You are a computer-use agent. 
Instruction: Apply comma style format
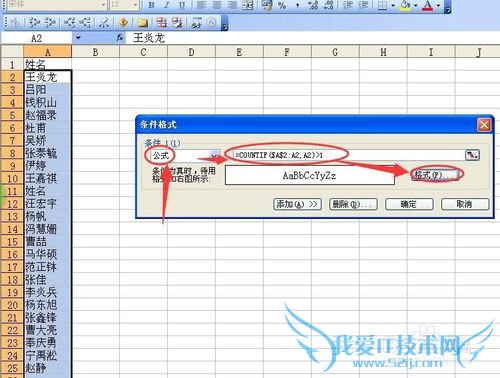point(297,5)
